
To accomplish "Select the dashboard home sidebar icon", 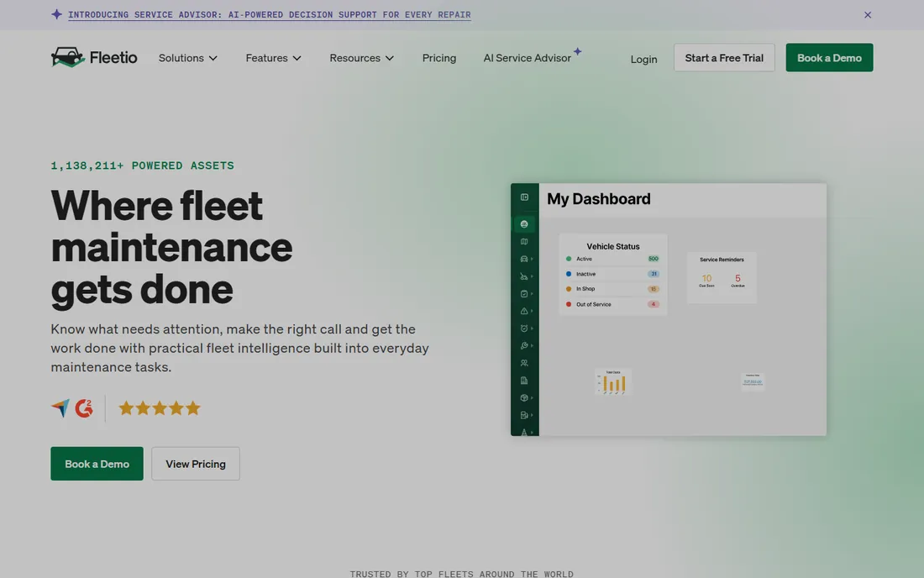I will tap(524, 224).
